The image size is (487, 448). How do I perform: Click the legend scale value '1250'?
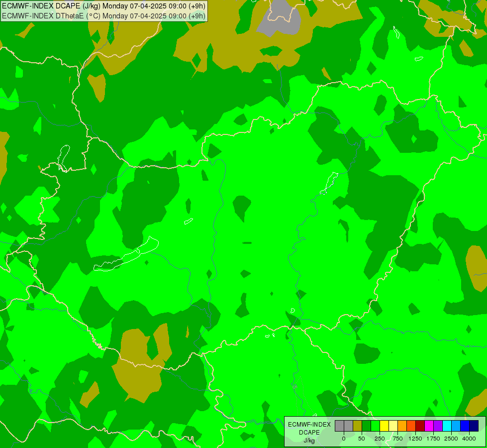(x=415, y=439)
